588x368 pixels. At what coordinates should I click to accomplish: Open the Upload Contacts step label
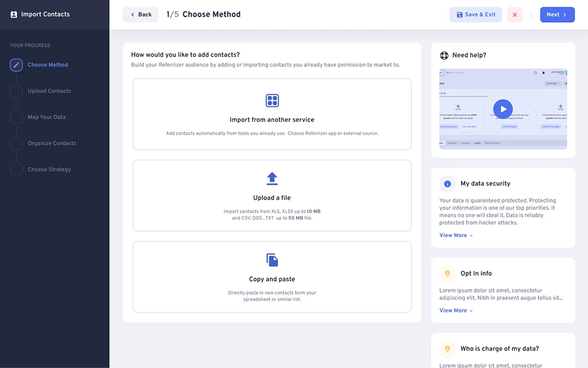click(49, 91)
